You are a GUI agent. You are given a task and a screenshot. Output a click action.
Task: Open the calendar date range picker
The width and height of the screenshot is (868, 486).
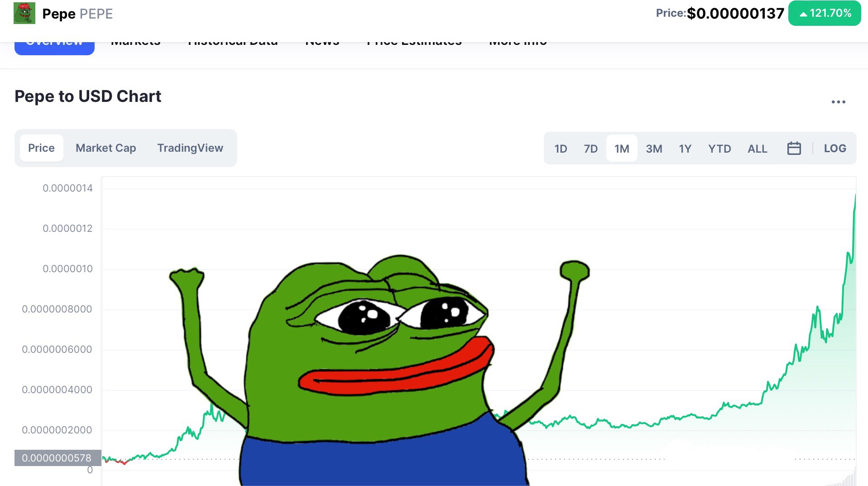[x=794, y=148]
